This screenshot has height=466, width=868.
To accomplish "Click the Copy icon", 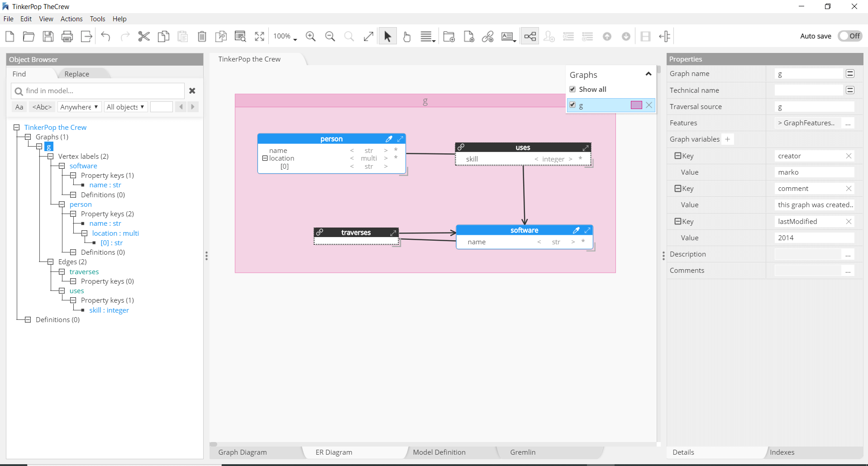I will coord(163,36).
